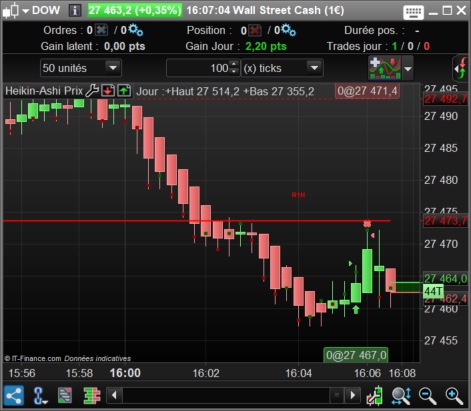Expand the dropdown arrow beside DOW
This screenshot has height=411, width=471.
26,11
